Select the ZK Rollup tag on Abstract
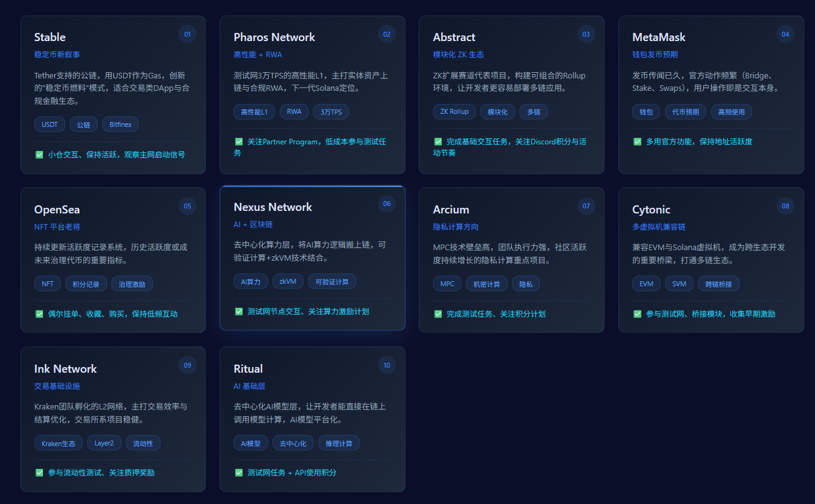815x504 pixels. coord(454,111)
